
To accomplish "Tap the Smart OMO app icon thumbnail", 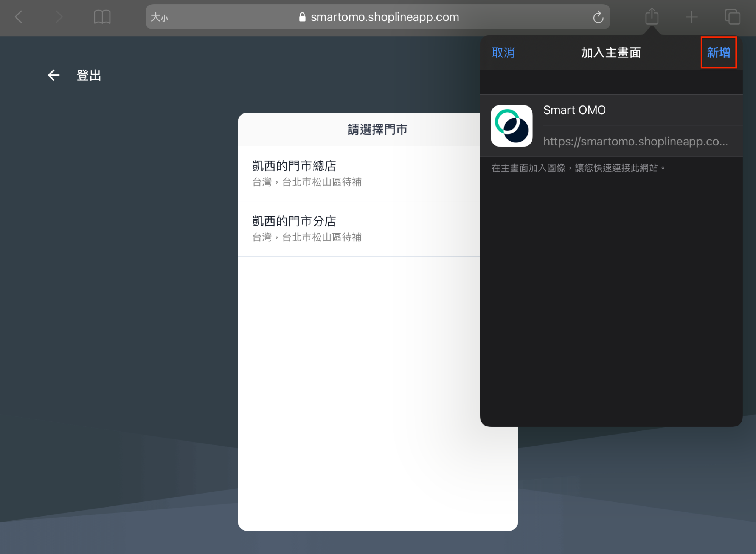I will pyautogui.click(x=511, y=126).
